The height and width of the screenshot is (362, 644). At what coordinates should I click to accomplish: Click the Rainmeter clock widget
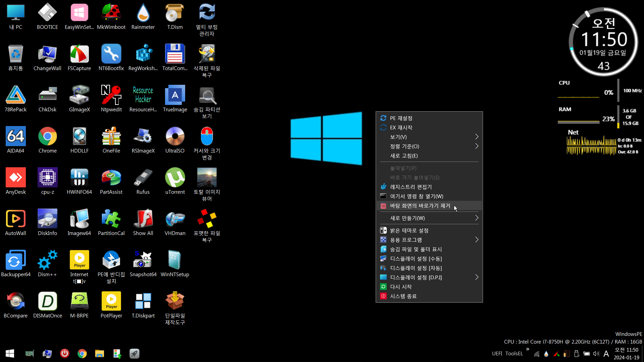tap(603, 42)
